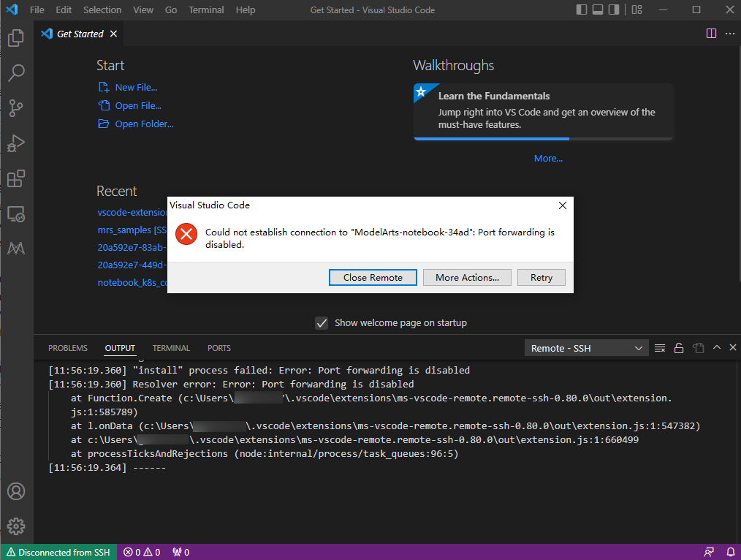Image resolution: width=741 pixels, height=560 pixels.
Task: Open recent item vscode-extension
Action: [132, 213]
